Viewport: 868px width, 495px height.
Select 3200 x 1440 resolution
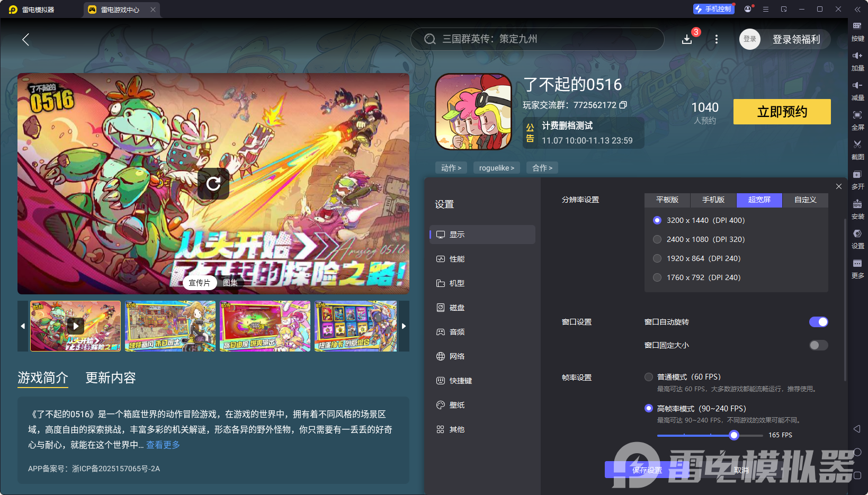click(657, 220)
